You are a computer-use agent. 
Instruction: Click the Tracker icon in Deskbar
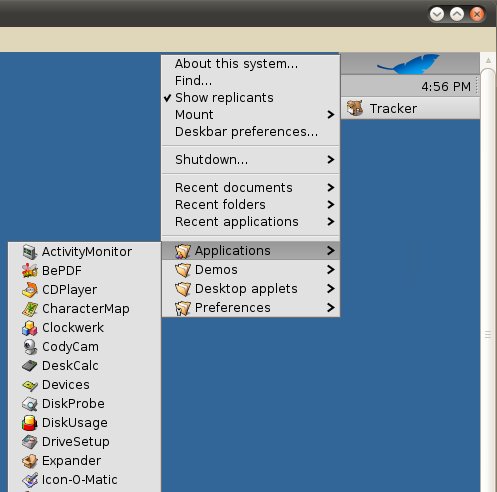pos(355,108)
